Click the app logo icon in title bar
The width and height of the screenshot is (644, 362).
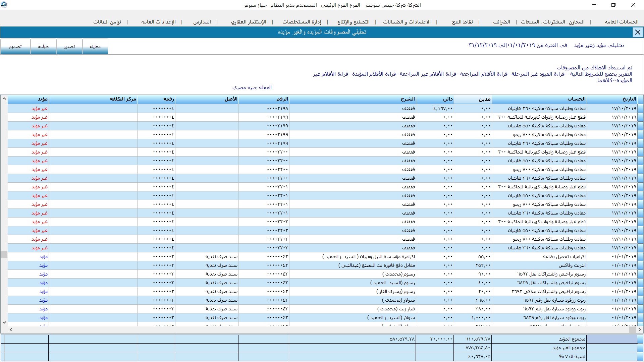pos(4,5)
